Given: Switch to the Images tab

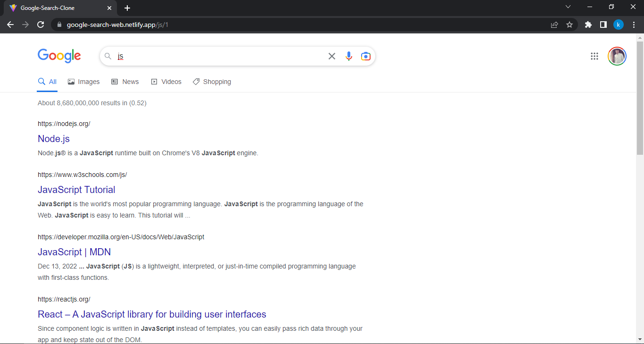Looking at the screenshot, I should (x=83, y=81).
